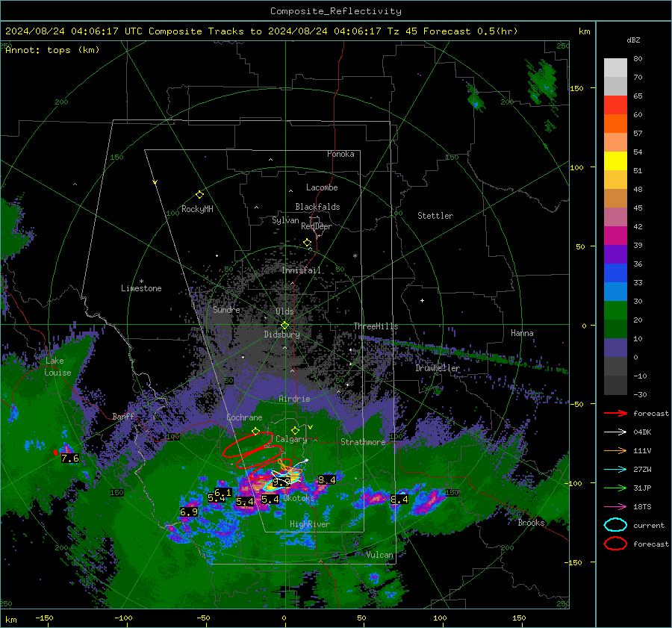This screenshot has height=628, width=672.
Task: Click the red forecast arrow legend icon
Action: coord(615,413)
